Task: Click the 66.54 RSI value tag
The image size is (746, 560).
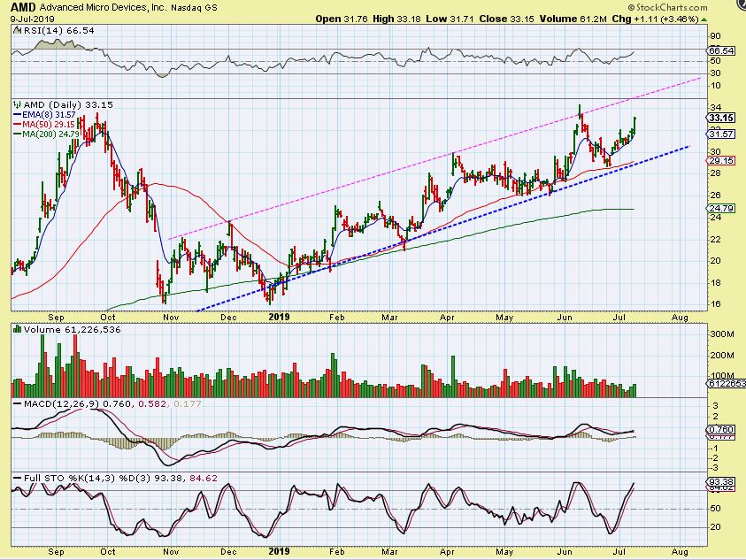Action: [x=721, y=50]
